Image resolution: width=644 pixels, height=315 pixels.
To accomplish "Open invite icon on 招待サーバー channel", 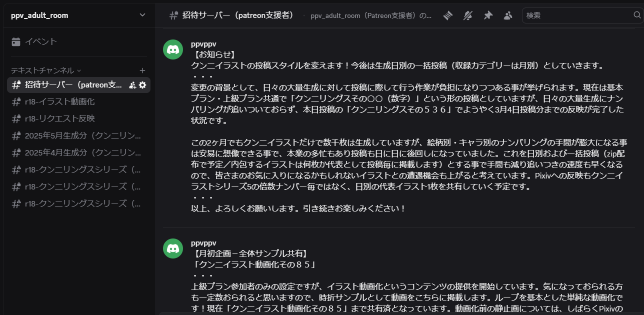I will coord(132,85).
